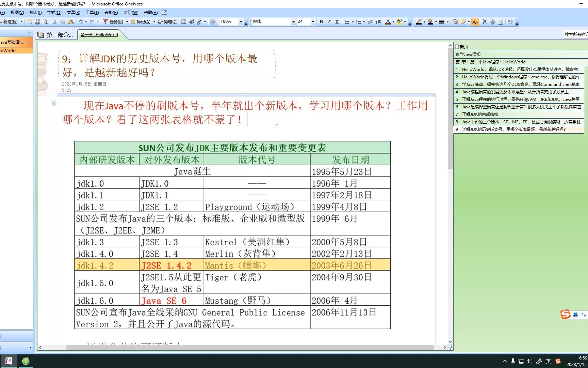588x368 pixels.
Task: Select page 9: 详解JDK的历史版本号
Action: point(519,129)
